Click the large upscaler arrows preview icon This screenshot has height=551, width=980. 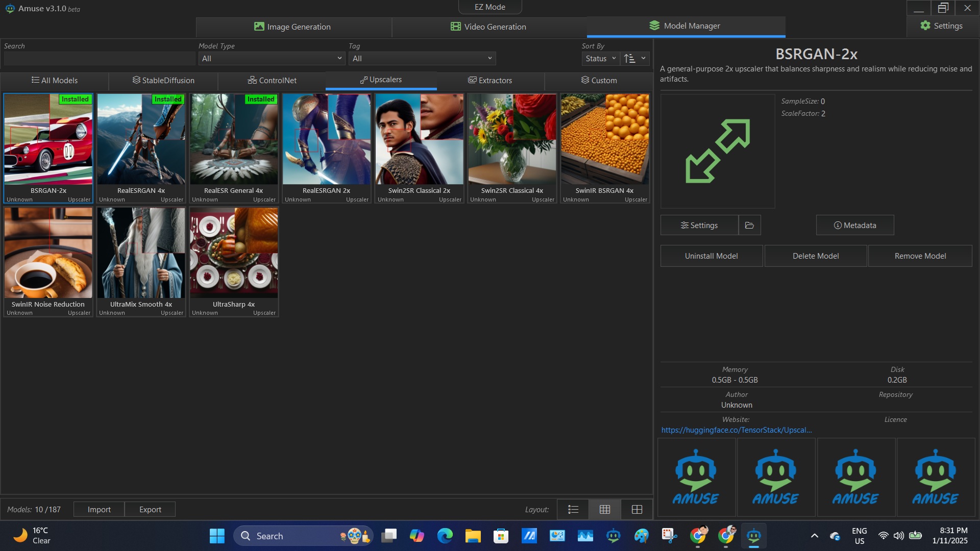pos(717,151)
